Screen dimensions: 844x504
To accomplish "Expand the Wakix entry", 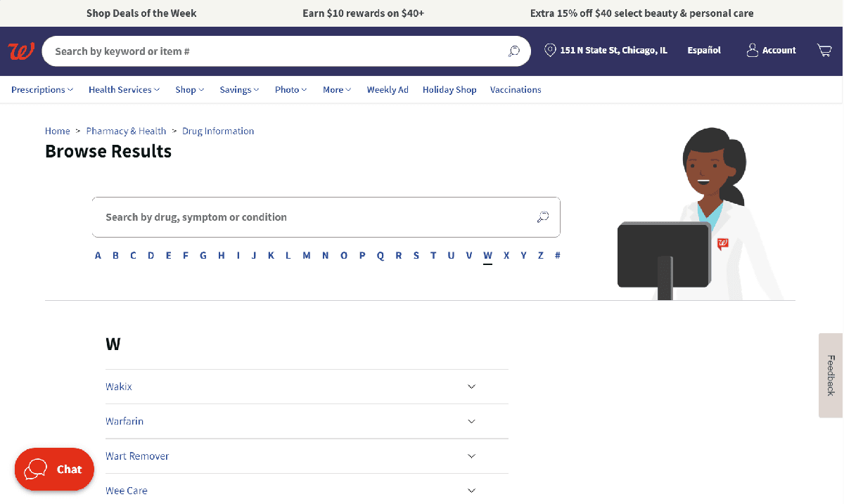I will (307, 387).
